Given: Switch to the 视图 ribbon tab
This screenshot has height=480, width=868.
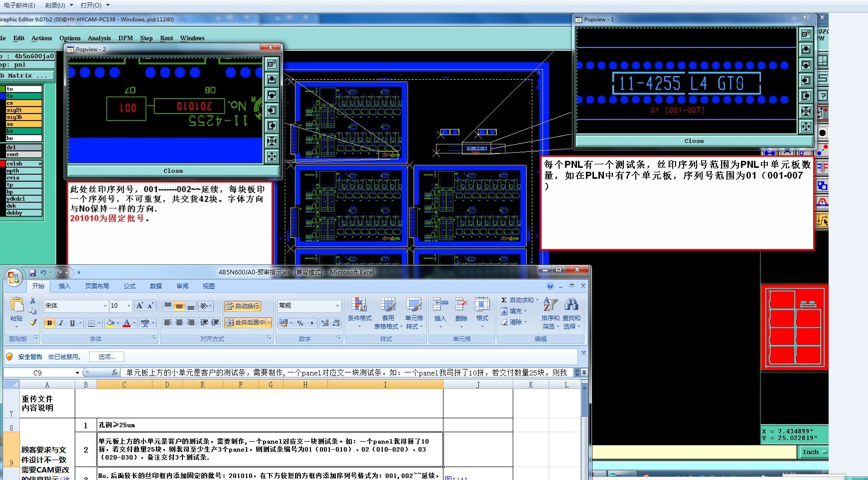Looking at the screenshot, I should click(x=208, y=286).
